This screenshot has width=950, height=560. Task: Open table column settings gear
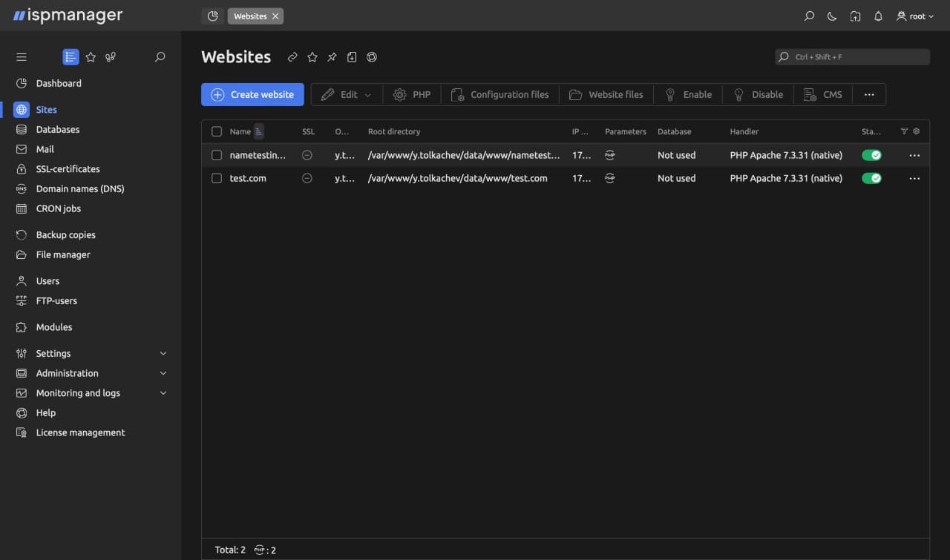917,131
